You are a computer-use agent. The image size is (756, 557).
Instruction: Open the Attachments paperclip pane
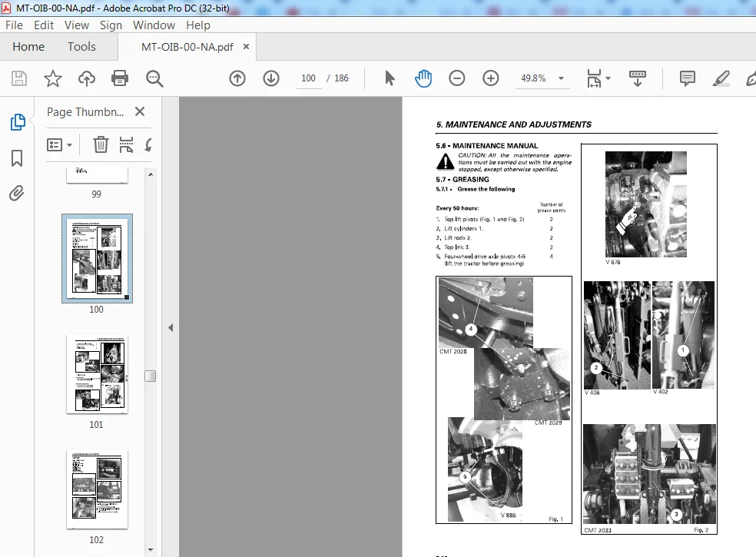pos(17,194)
